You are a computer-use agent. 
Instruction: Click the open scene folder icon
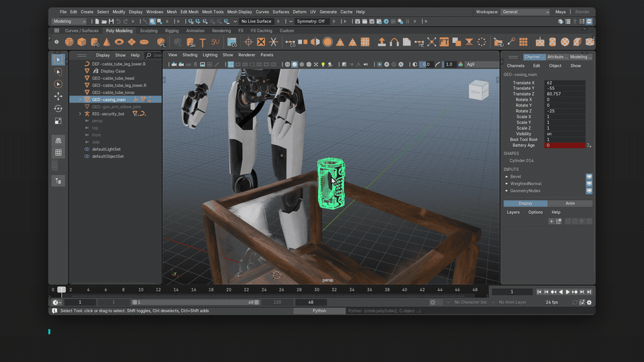click(x=104, y=21)
